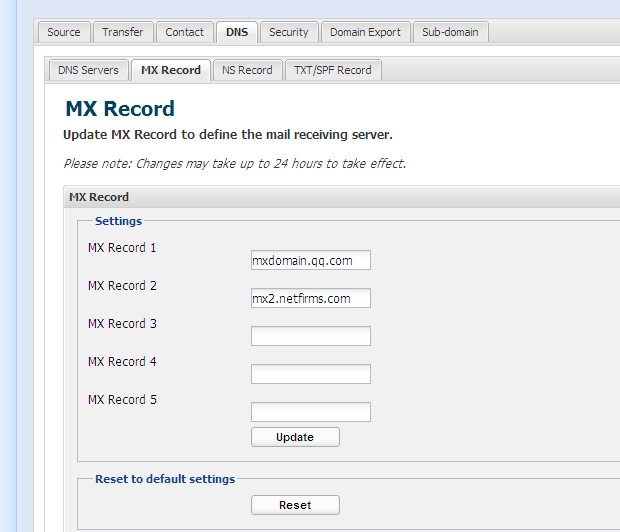Click MX Record 1 field with mxdomain.qq.com
Screen dimensions: 620x532
[x=311, y=260]
